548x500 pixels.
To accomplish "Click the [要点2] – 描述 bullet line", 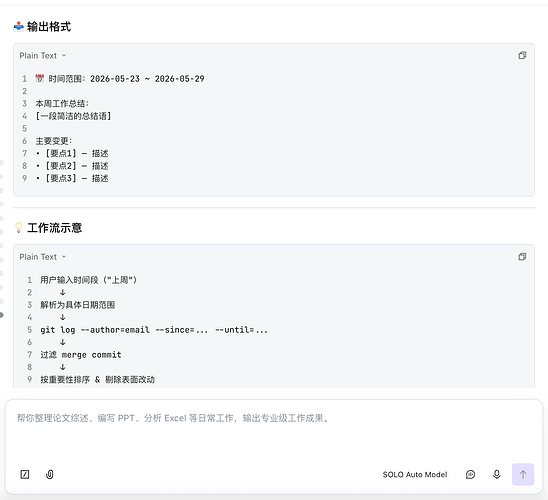I will pyautogui.click(x=72, y=166).
